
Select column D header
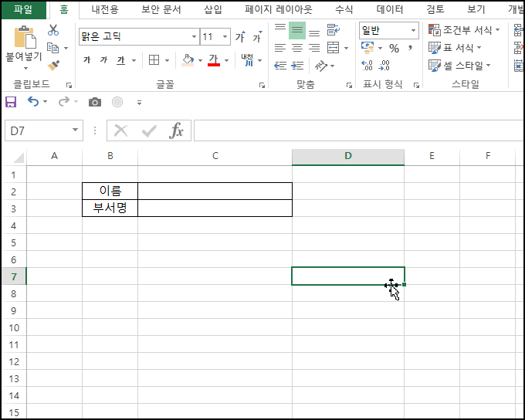click(348, 156)
